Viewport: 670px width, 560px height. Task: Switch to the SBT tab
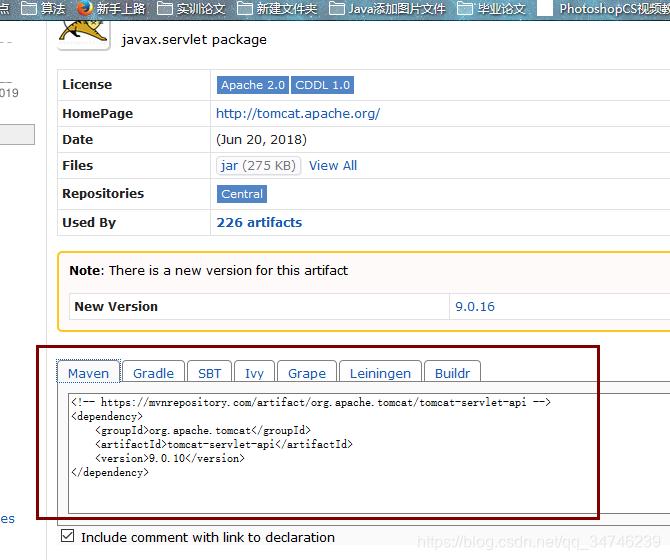pos(209,373)
